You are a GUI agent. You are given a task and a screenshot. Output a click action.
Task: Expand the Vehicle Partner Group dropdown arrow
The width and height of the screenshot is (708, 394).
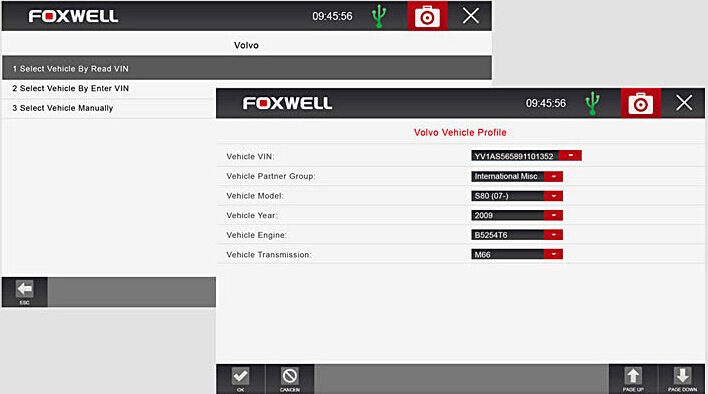[x=554, y=176]
